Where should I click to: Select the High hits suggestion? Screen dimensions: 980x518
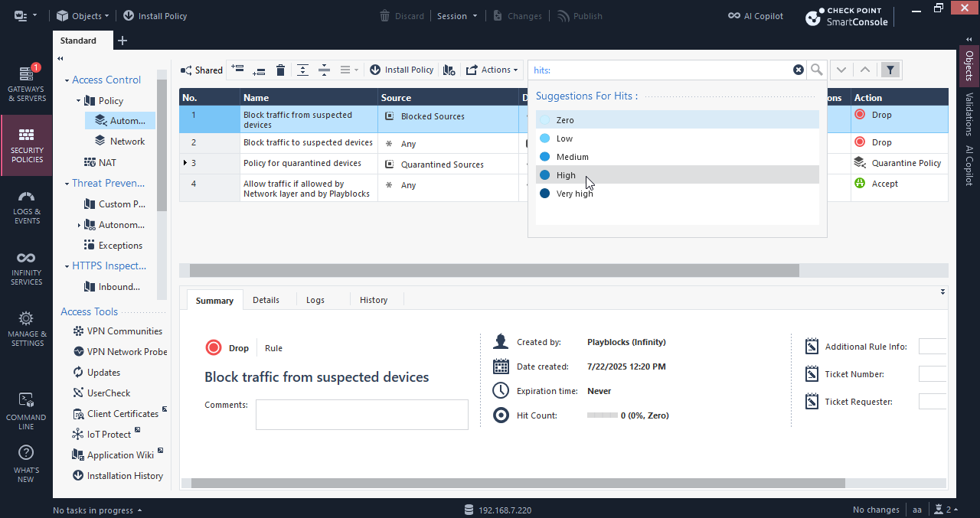click(x=678, y=175)
